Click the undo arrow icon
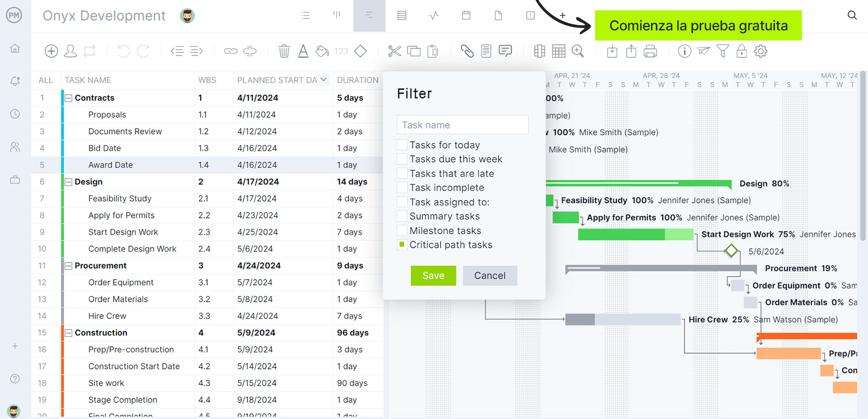 click(123, 51)
